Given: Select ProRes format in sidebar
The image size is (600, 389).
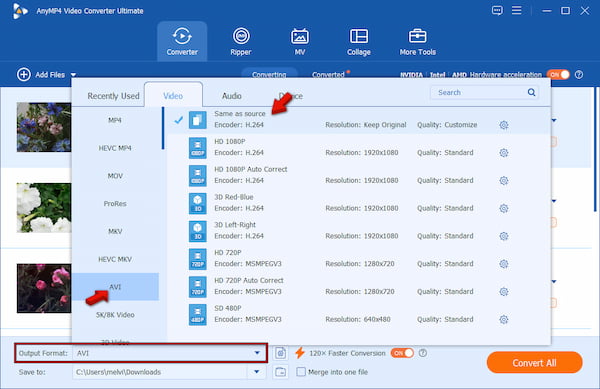Looking at the screenshot, I should (115, 203).
